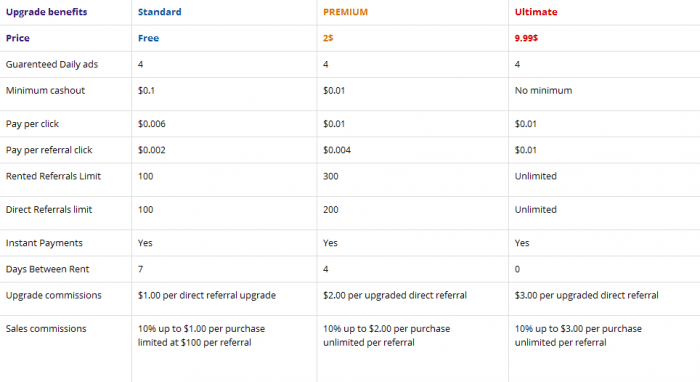Select the $0.006 pay per click value

[x=151, y=124]
